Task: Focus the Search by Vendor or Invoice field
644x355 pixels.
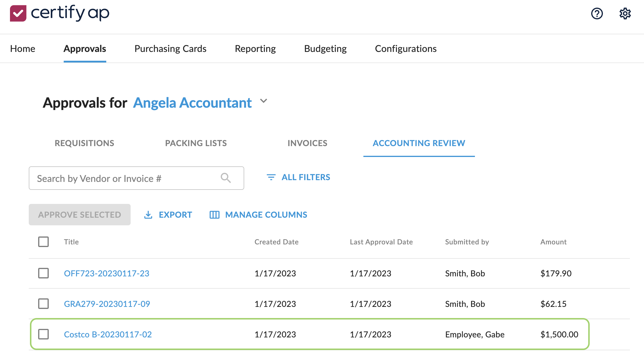Action: (136, 178)
